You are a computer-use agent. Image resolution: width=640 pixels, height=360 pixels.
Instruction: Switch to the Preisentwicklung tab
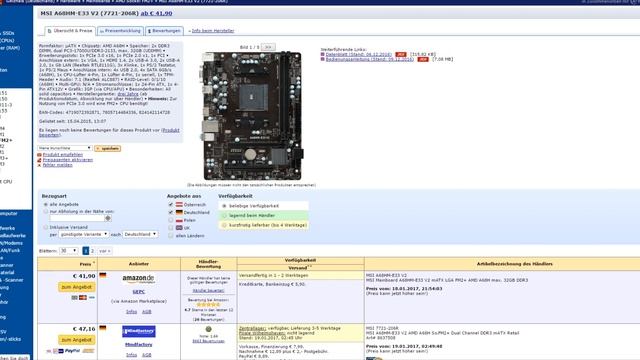[120, 31]
